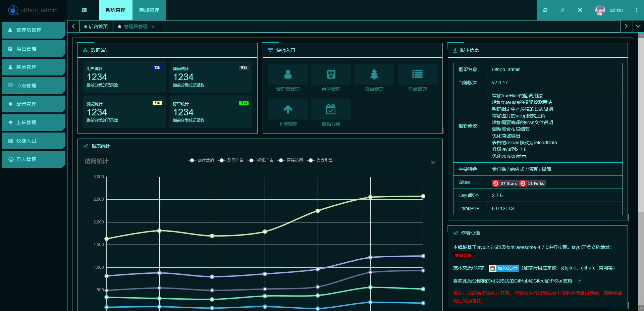This screenshot has height=311, width=644.
Task: Open 节点管理 in the sidebar
Action: click(x=34, y=86)
